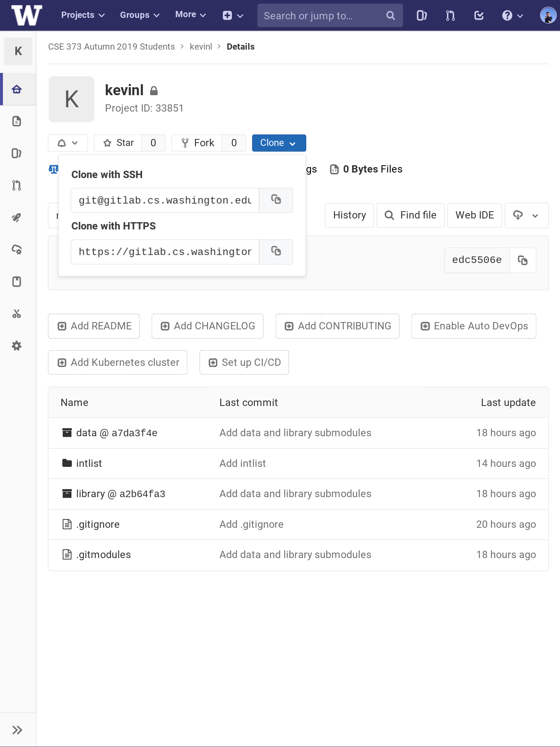The image size is (560, 747).
Task: Open Repository in the left sidebar
Action: click(x=17, y=121)
